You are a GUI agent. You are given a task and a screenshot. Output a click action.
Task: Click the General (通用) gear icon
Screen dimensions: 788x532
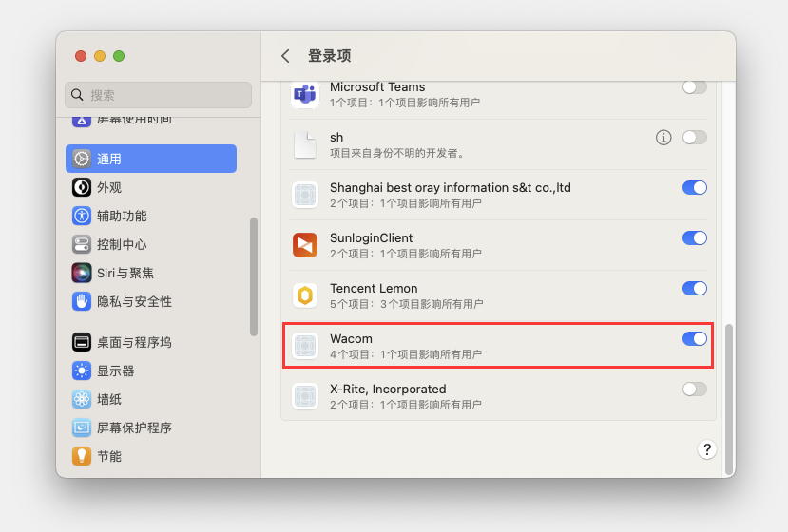click(x=82, y=159)
